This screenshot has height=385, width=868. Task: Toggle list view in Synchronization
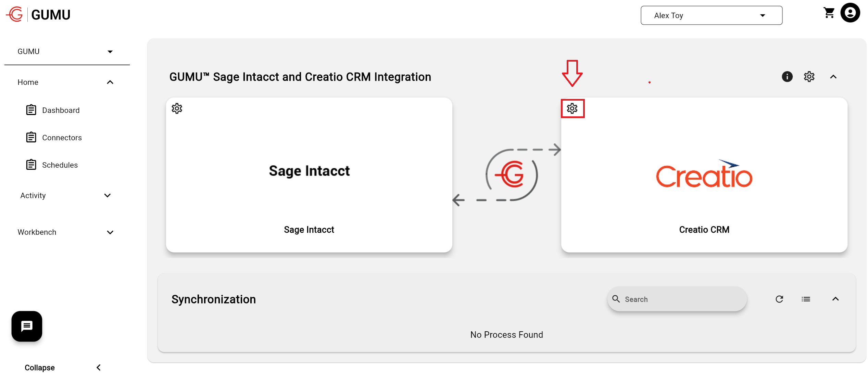[806, 299]
